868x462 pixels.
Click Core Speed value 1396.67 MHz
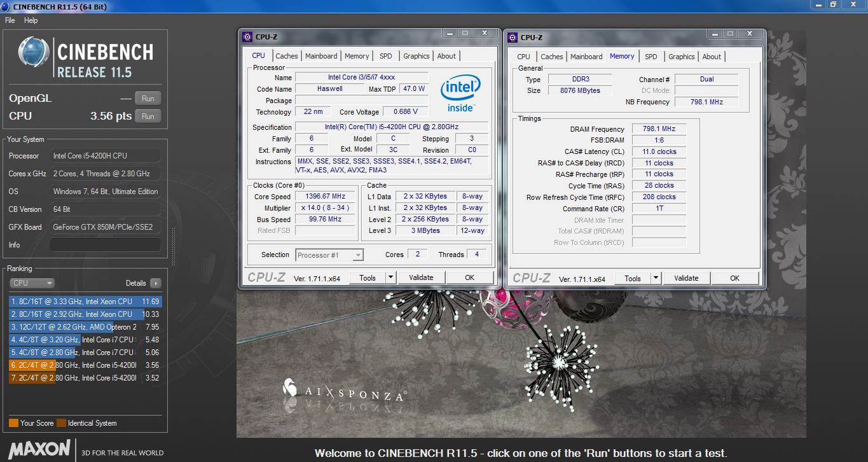click(x=326, y=197)
